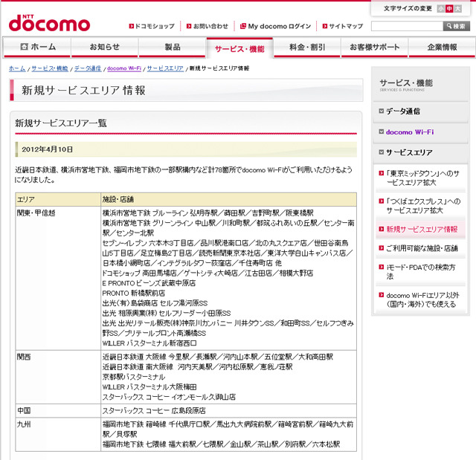Click the サービス・機能 breadcrumb link
476x460 pixels.
50,68
